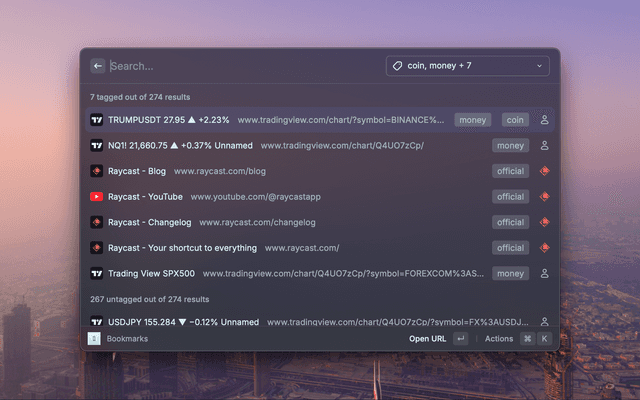The image size is (640, 400).
Task: Open the Actions menu
Action: tap(499, 339)
